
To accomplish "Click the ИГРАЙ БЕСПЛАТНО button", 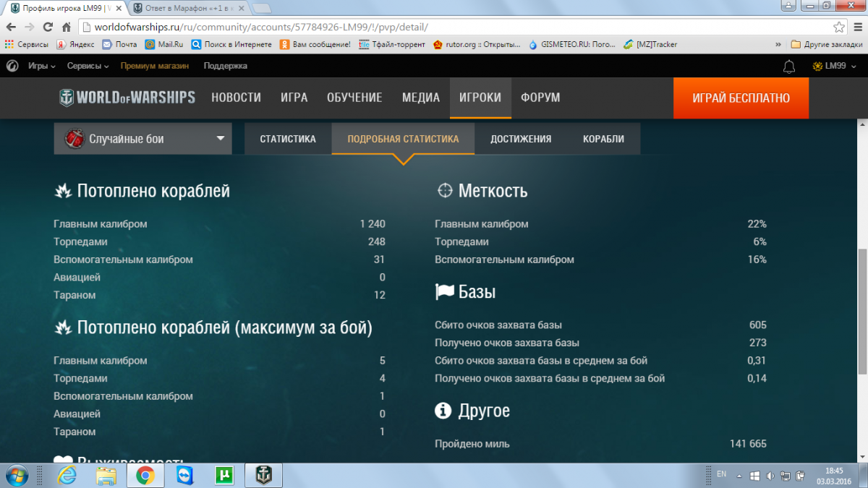I will [740, 98].
